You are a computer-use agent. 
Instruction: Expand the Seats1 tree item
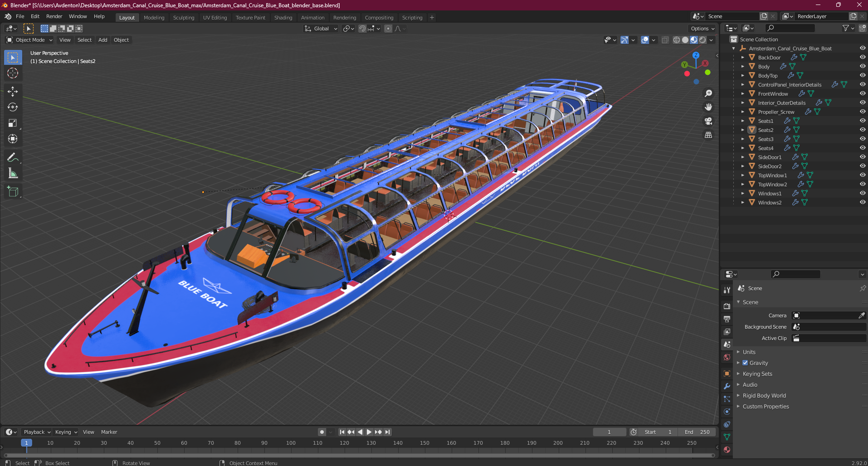pyautogui.click(x=743, y=121)
